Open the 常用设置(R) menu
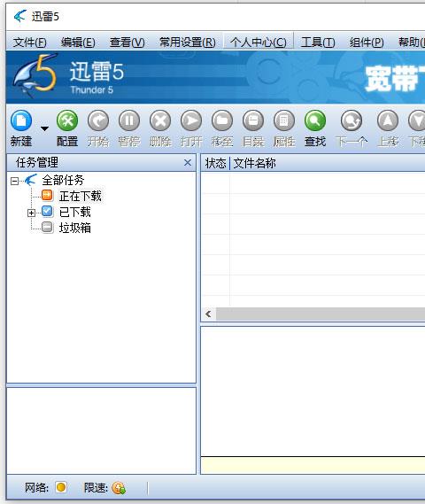425x504 pixels. click(188, 43)
